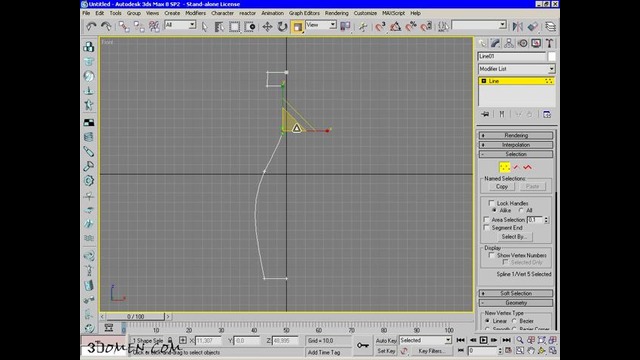This screenshot has height=360, width=640.
Task: Open the Modifier List dropdown
Action: 516,69
